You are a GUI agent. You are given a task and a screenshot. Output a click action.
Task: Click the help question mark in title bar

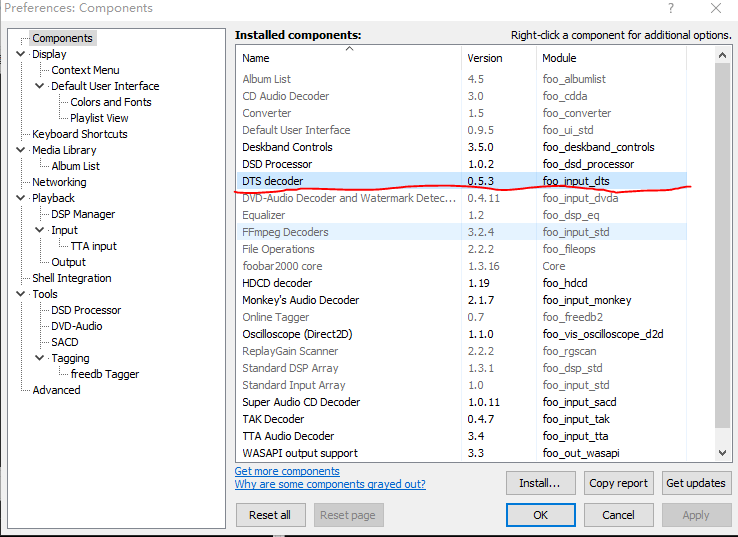coord(671,8)
